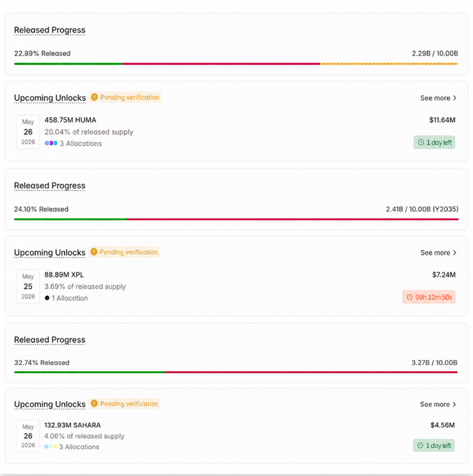The height and width of the screenshot is (476, 473).
Task: Select May 26 2026 date tile for SAHARA
Action: pos(28,436)
